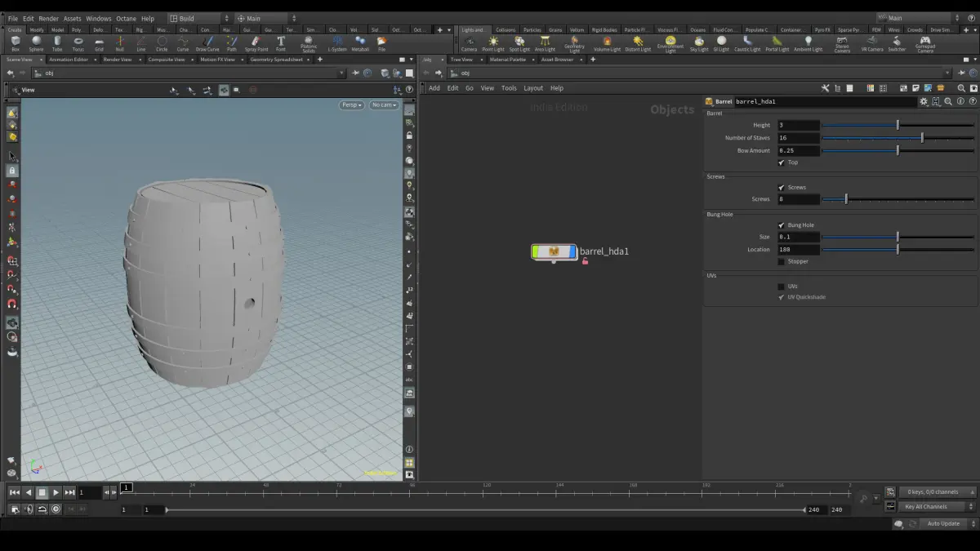This screenshot has width=980, height=551.
Task: Toggle the Top checkbox under Barrel
Action: coord(782,162)
